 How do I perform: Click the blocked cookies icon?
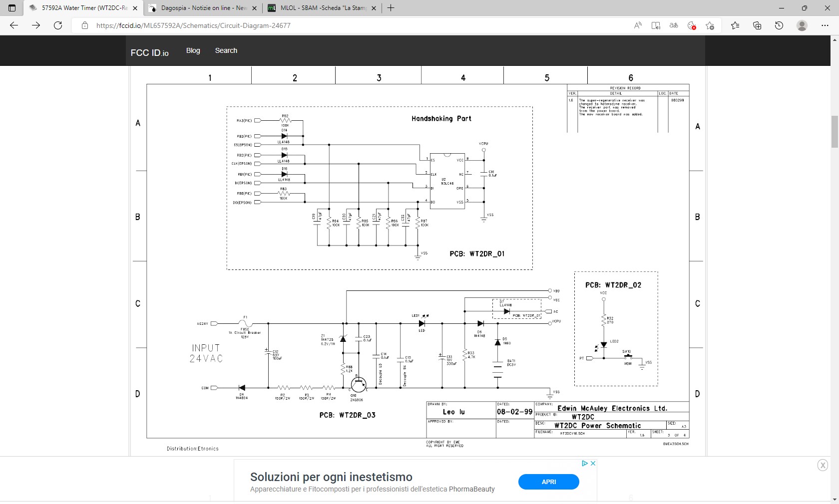point(692,25)
